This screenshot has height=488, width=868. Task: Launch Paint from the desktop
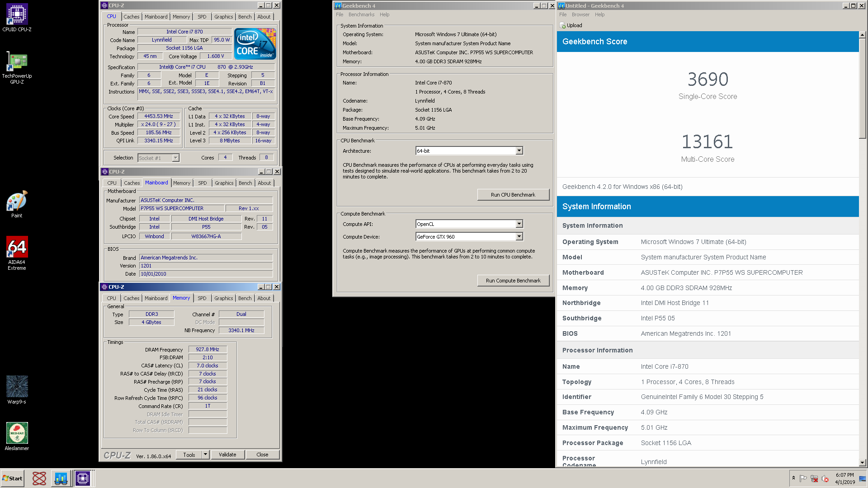point(17,205)
